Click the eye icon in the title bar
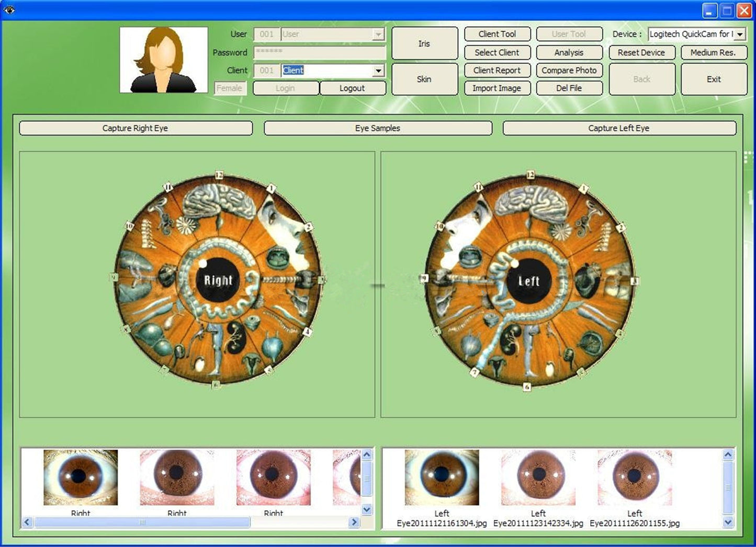This screenshot has width=756, height=547. 8,10
